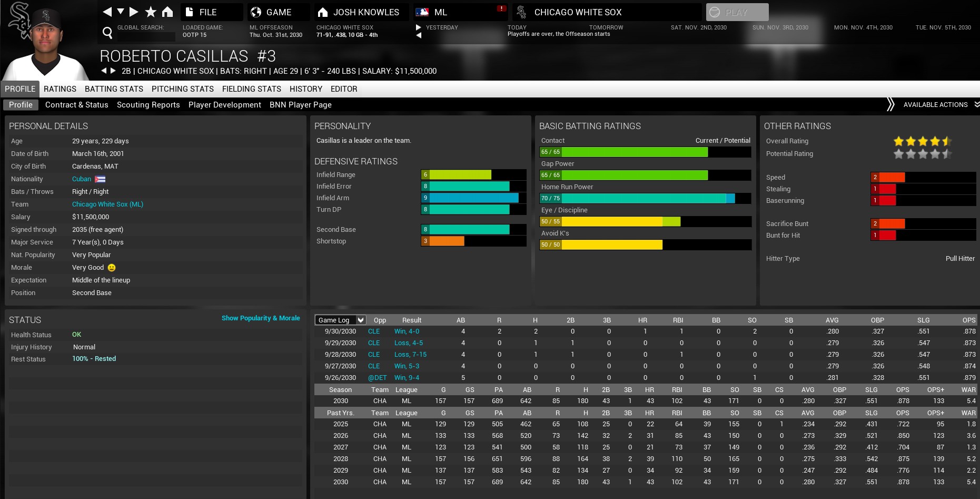The width and height of the screenshot is (980, 499).
Task: Click the Chicago White Sox (ML) team link
Action: pos(107,204)
